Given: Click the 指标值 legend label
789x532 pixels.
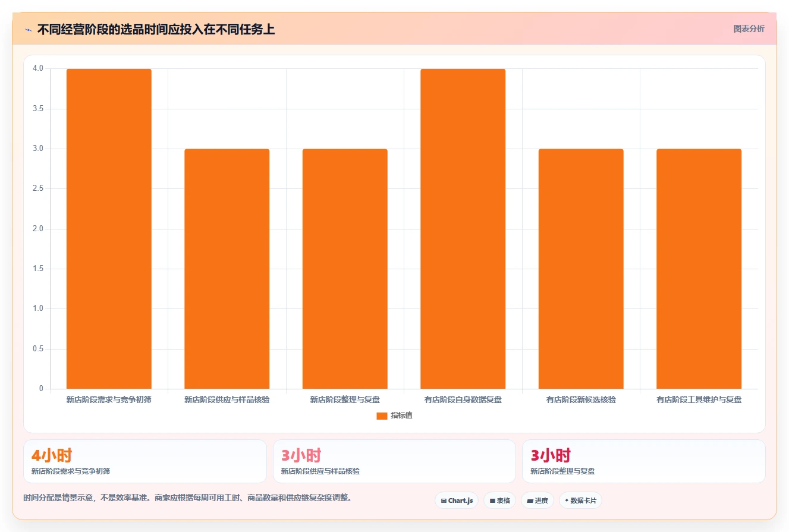Looking at the screenshot, I should point(401,415).
